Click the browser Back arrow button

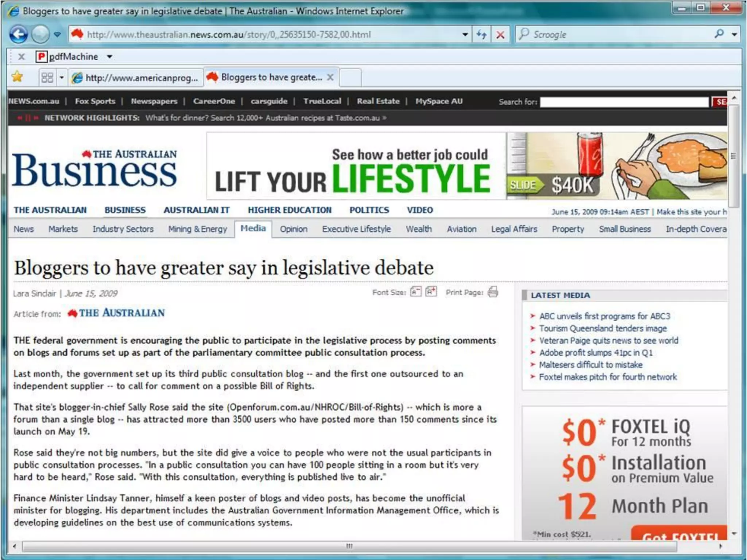pos(18,35)
